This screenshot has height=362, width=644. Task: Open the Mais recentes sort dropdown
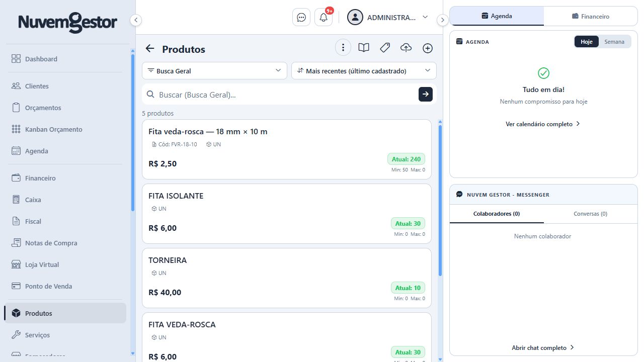click(x=364, y=71)
